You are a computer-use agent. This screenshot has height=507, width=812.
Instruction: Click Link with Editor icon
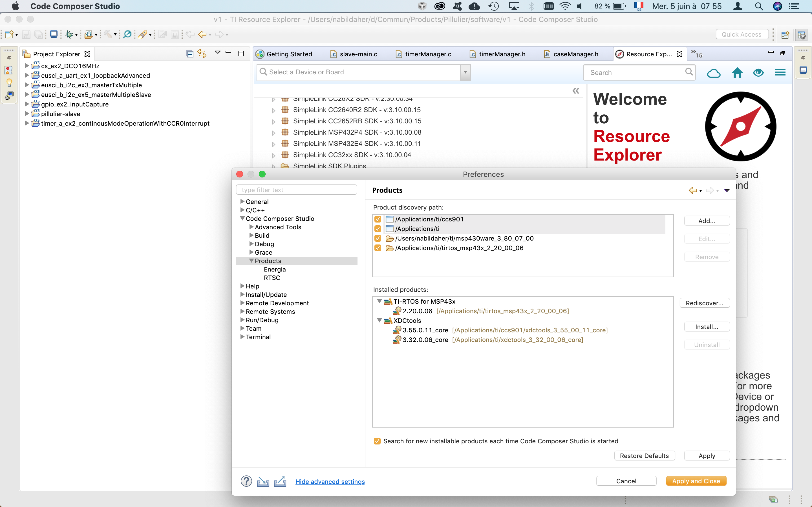[x=202, y=54]
